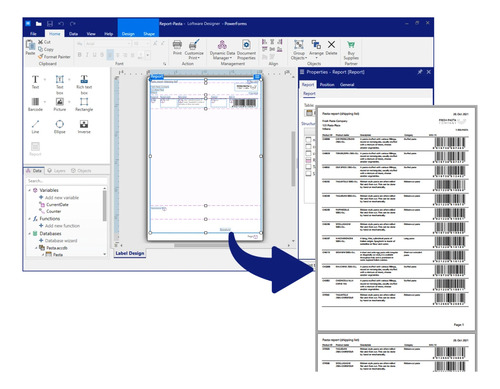500x389 pixels.
Task: Toggle Italic formatting in Font group
Action: pyautogui.click(x=87, y=55)
